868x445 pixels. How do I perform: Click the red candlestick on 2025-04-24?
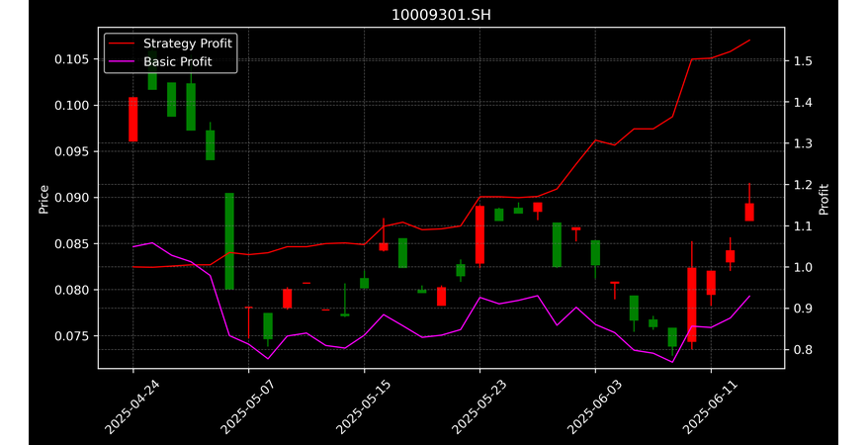click(132, 120)
